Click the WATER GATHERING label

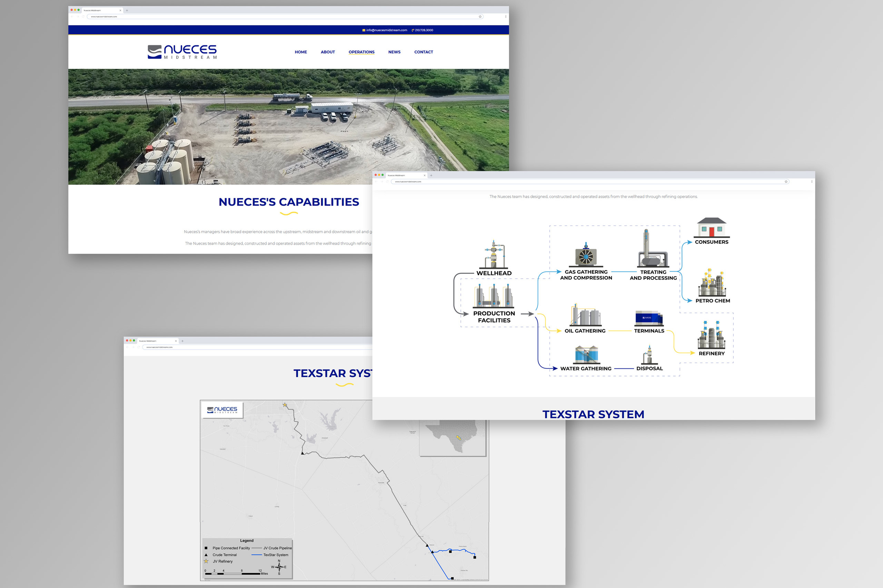(585, 369)
